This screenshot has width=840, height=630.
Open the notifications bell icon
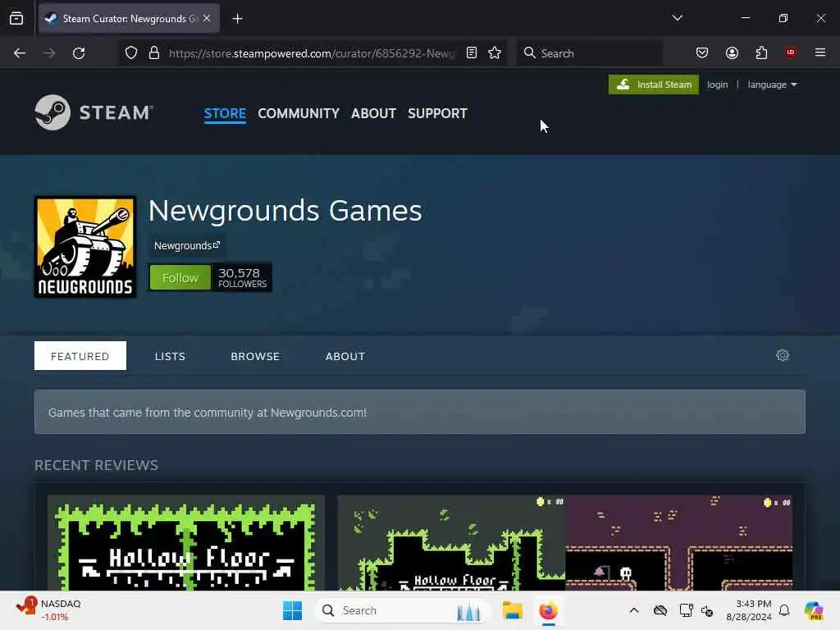coord(783,610)
